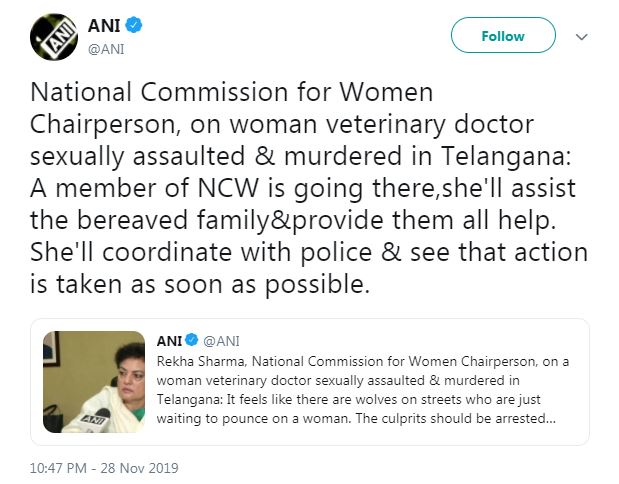The width and height of the screenshot is (619, 484).
Task: Expand the tweet options chevron
Action: [x=582, y=37]
